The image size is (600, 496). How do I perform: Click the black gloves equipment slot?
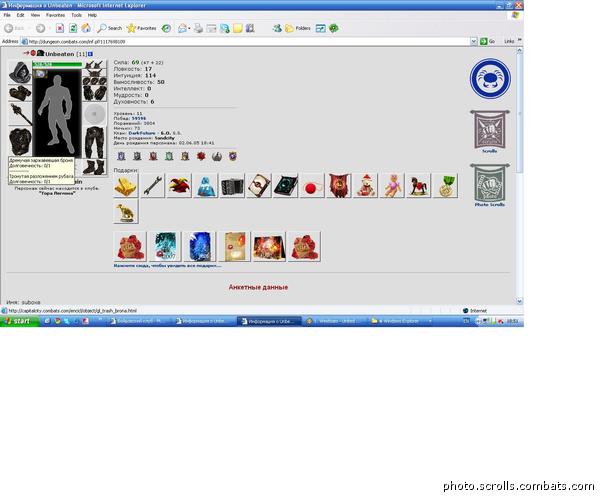(95, 93)
